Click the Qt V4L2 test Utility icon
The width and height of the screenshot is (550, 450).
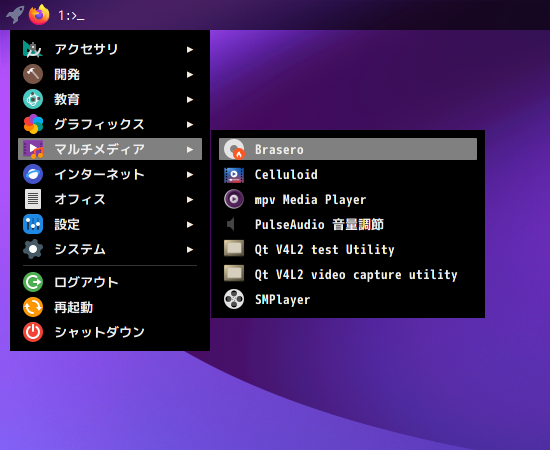tap(234, 249)
